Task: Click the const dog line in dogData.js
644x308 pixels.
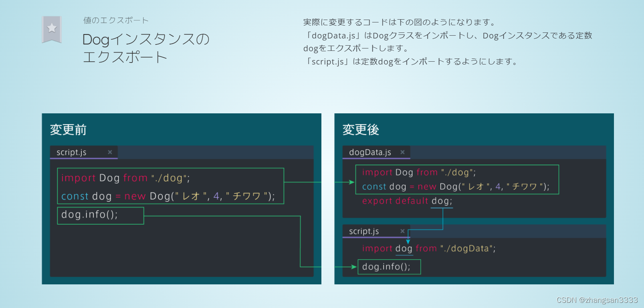Action: (456, 187)
